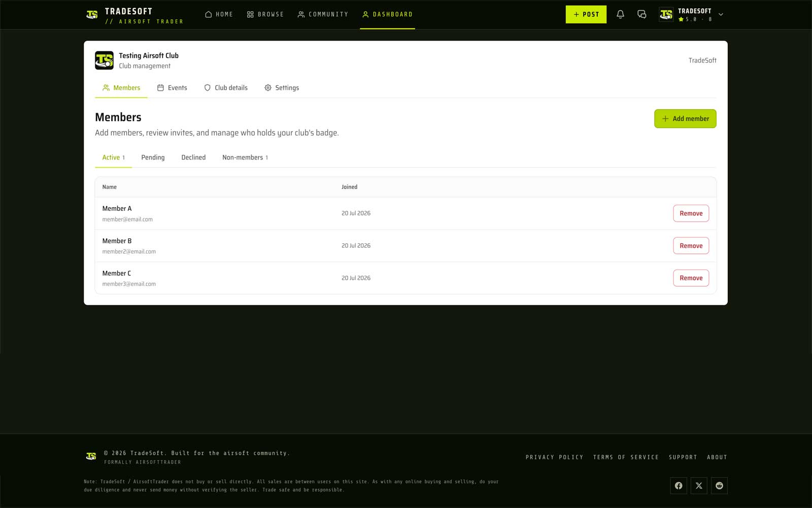Open the club Settings tab
This screenshot has width=812, height=508.
click(282, 88)
